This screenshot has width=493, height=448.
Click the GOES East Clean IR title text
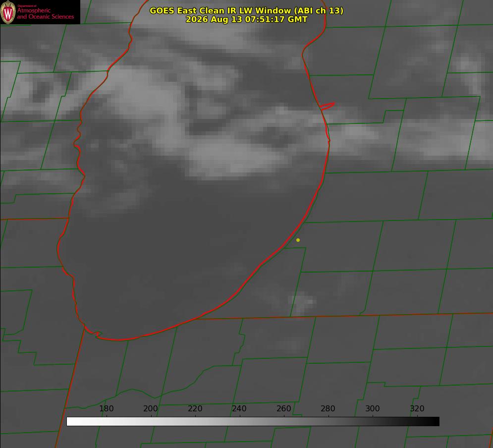tap(246, 10)
